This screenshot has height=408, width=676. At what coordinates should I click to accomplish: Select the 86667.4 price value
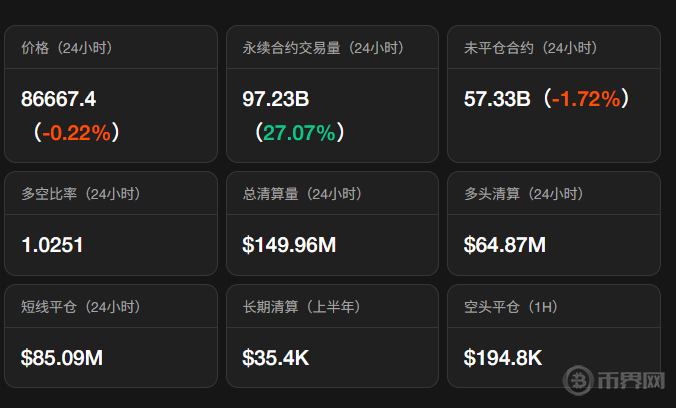(x=59, y=98)
